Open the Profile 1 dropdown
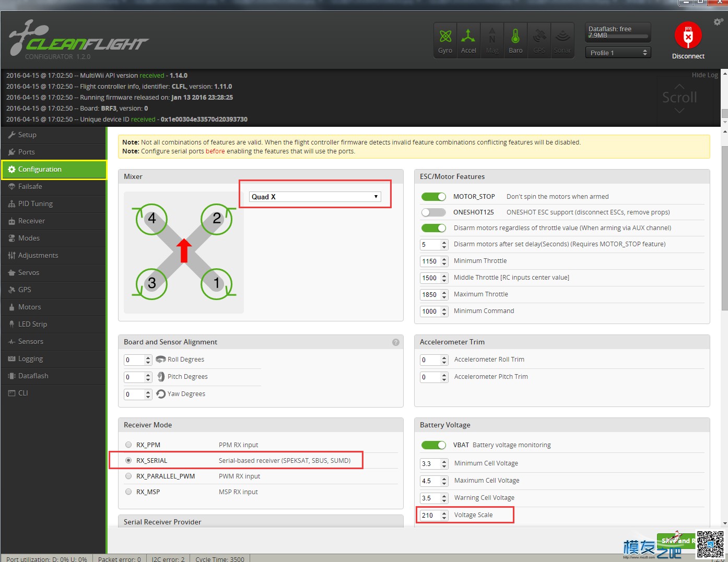The width and height of the screenshot is (728, 562). (618, 53)
